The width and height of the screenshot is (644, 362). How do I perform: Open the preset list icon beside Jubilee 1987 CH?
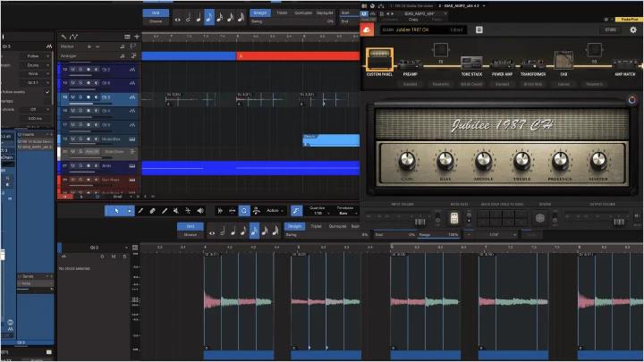(479, 29)
